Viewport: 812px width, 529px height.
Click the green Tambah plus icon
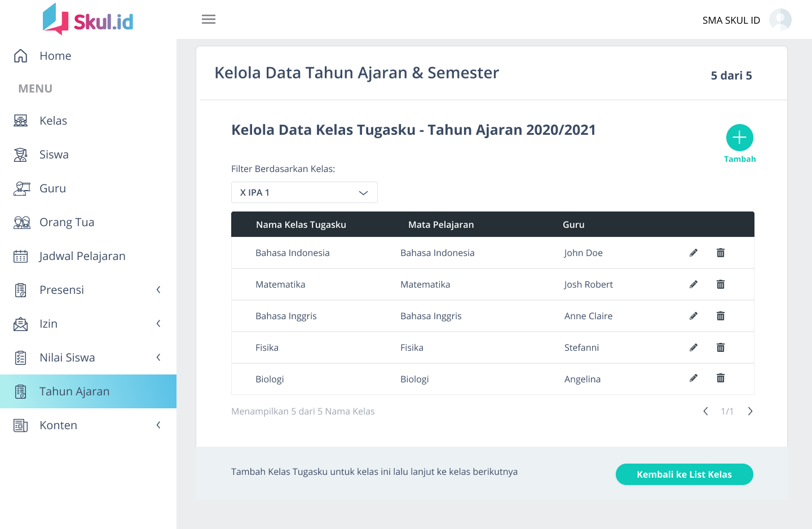(x=739, y=138)
